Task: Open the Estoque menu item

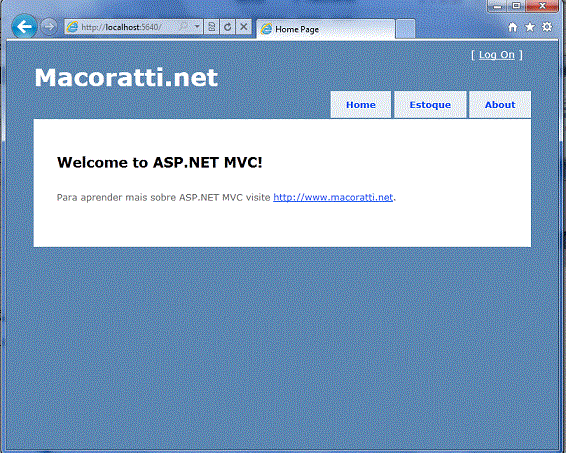Action: tap(430, 105)
